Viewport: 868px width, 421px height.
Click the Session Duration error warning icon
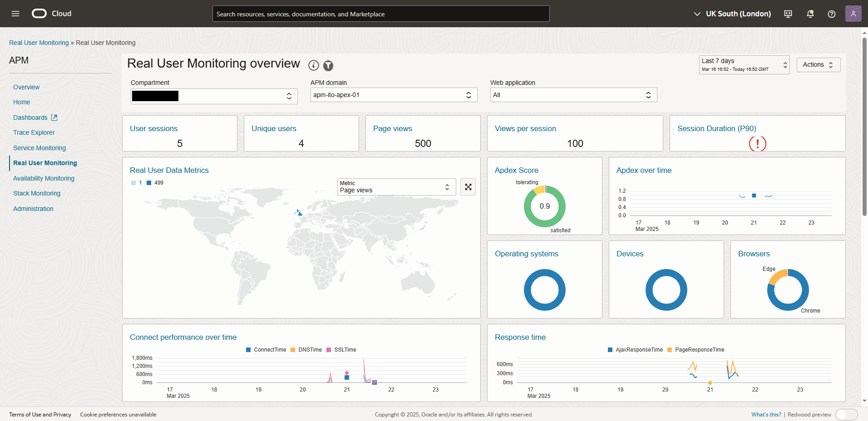click(x=757, y=144)
